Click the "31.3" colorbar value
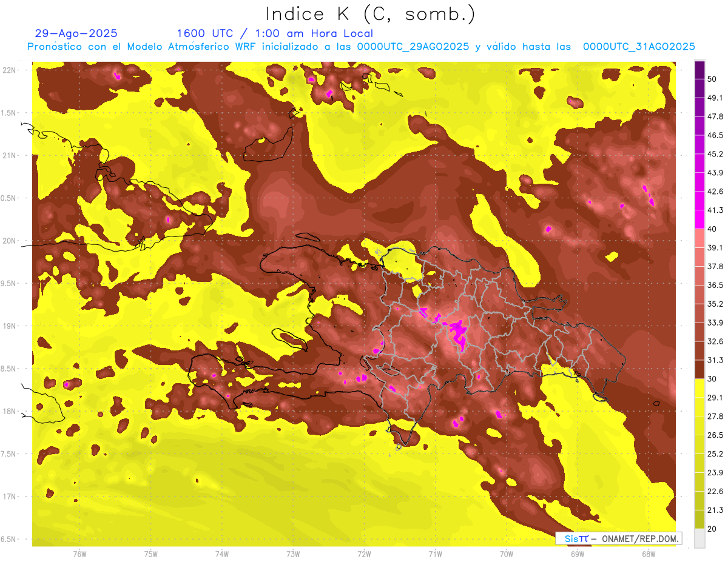The width and height of the screenshot is (728, 562). (x=715, y=360)
